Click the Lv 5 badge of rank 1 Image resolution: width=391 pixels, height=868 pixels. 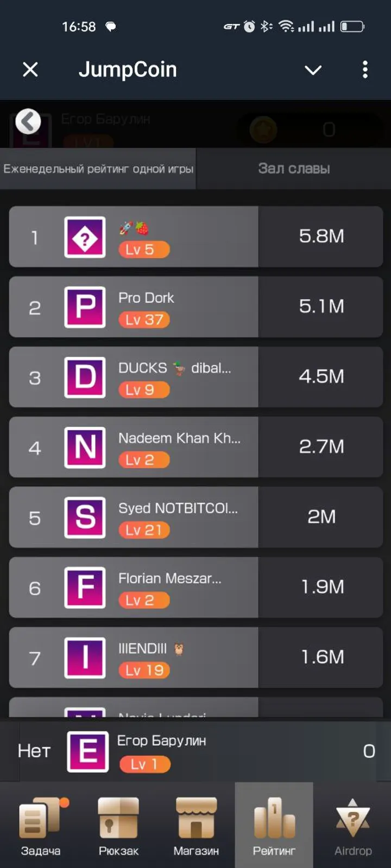pos(144,250)
